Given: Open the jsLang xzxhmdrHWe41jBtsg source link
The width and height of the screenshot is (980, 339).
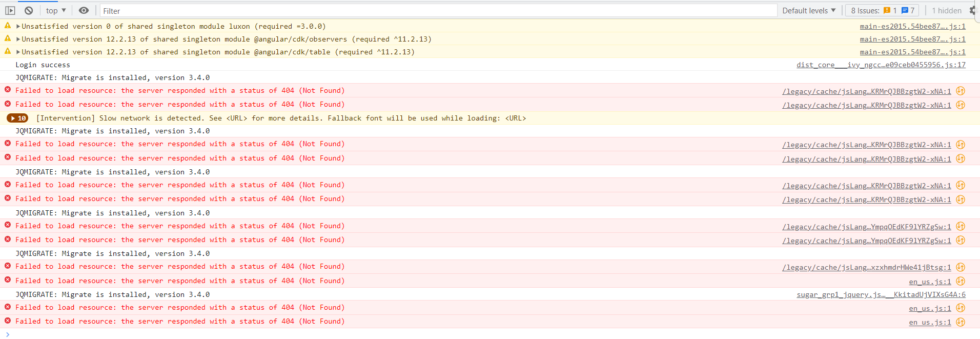Looking at the screenshot, I should (x=866, y=267).
